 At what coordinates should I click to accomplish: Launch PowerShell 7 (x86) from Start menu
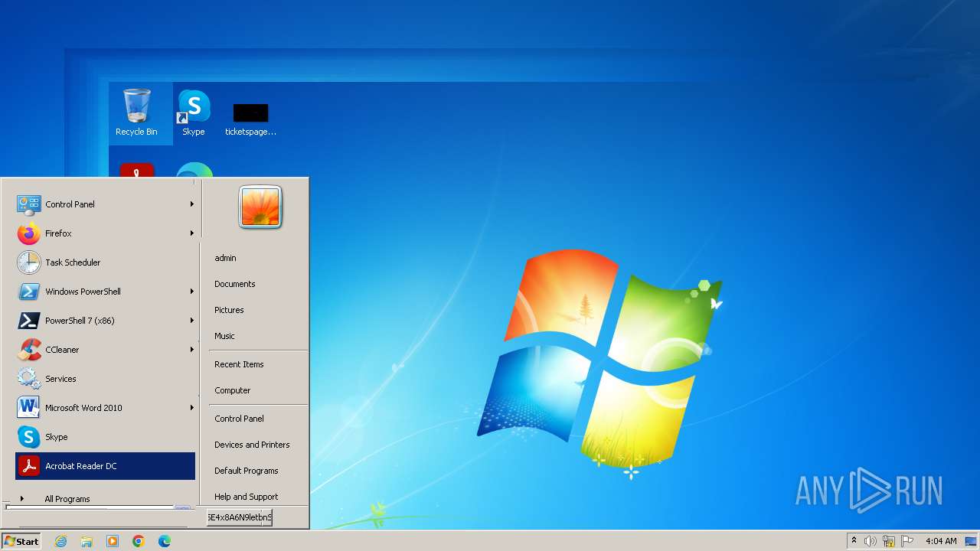click(x=105, y=321)
